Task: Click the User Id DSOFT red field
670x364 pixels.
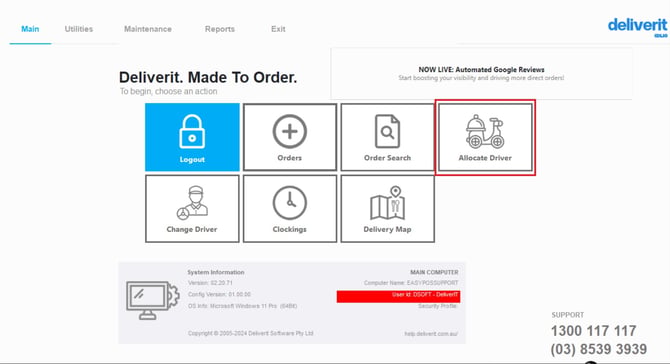Action: (398, 296)
